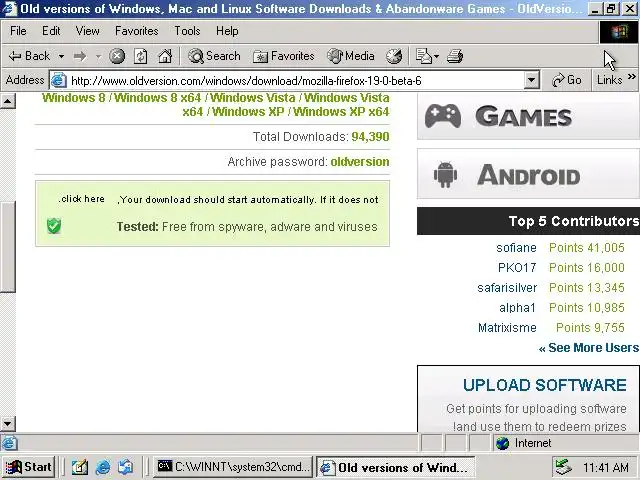Open the Games category banner
The height and width of the screenshot is (480, 640).
pyautogui.click(x=528, y=117)
